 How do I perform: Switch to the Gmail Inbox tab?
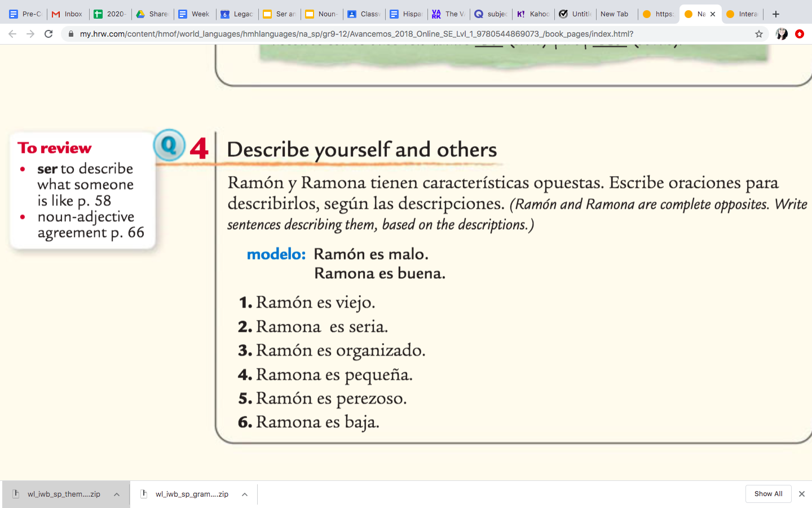[68, 14]
